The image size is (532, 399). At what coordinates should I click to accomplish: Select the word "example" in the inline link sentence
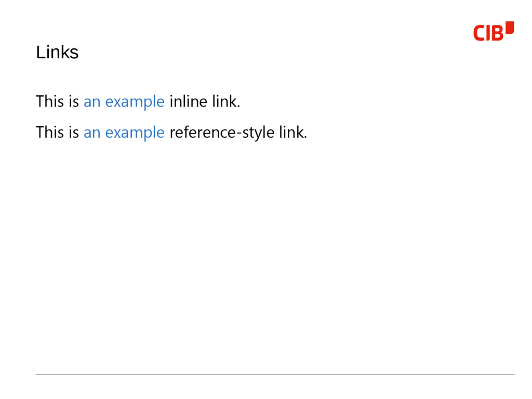coord(135,101)
